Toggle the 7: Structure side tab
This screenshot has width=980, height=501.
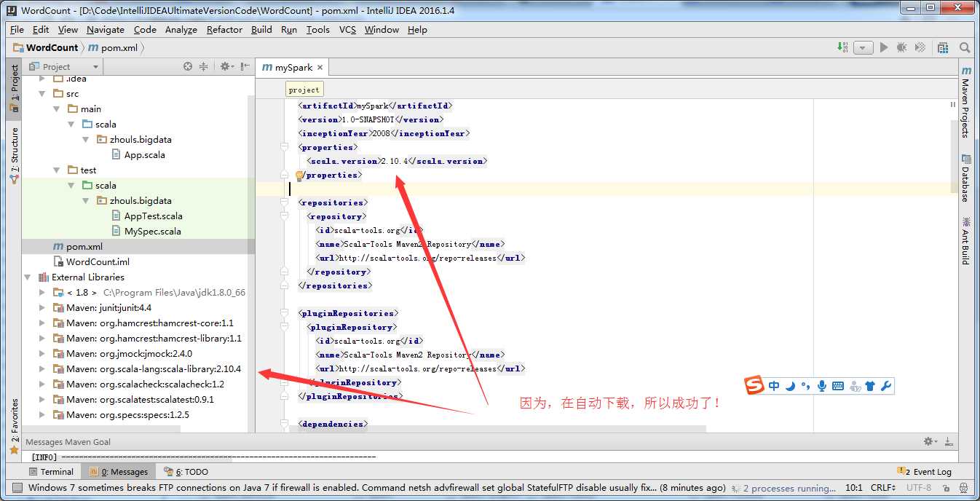[x=14, y=155]
